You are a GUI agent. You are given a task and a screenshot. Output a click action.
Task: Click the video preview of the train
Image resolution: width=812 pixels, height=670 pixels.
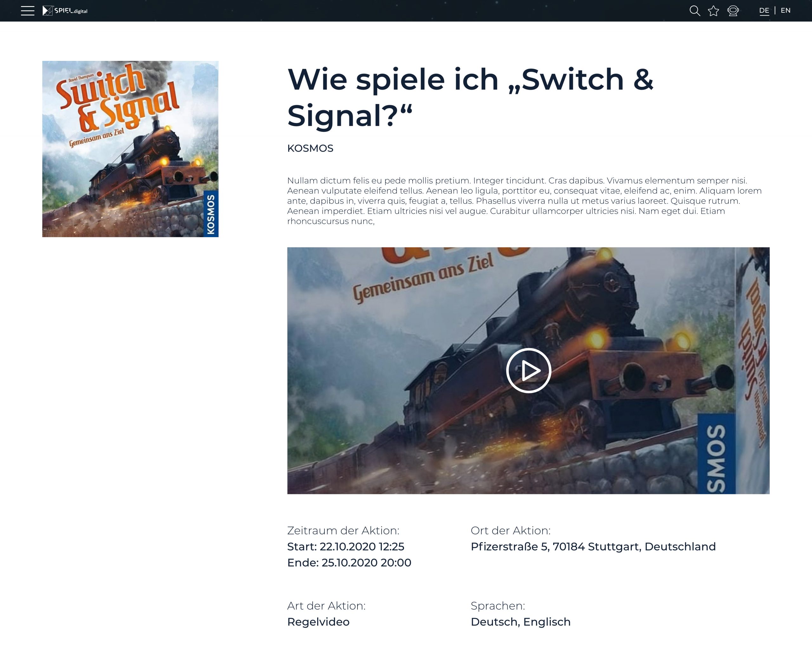[528, 370]
